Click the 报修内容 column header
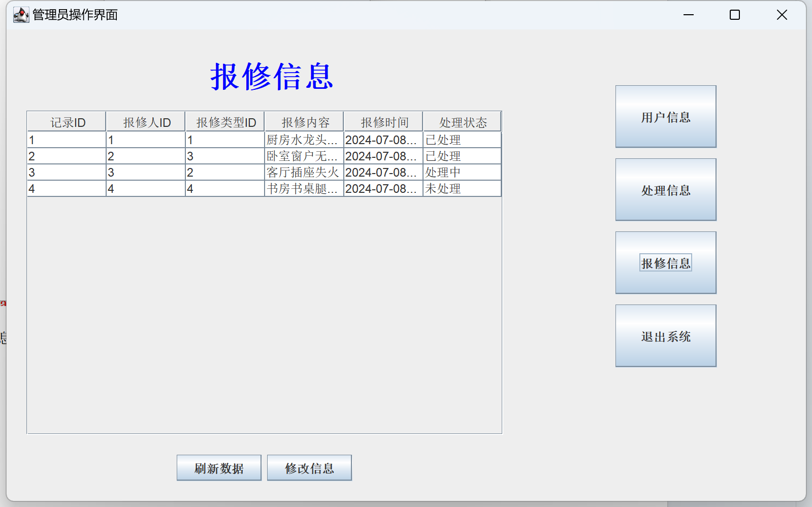 pyautogui.click(x=304, y=122)
